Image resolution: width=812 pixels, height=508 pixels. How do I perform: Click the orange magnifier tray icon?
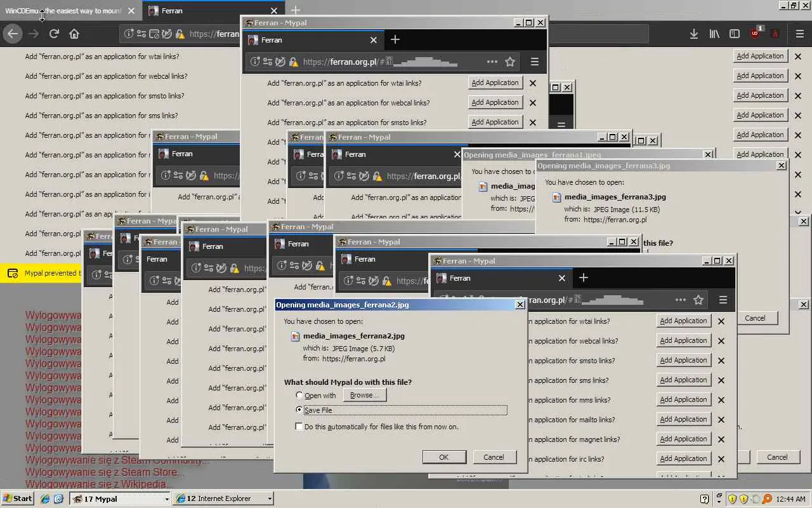(767, 498)
